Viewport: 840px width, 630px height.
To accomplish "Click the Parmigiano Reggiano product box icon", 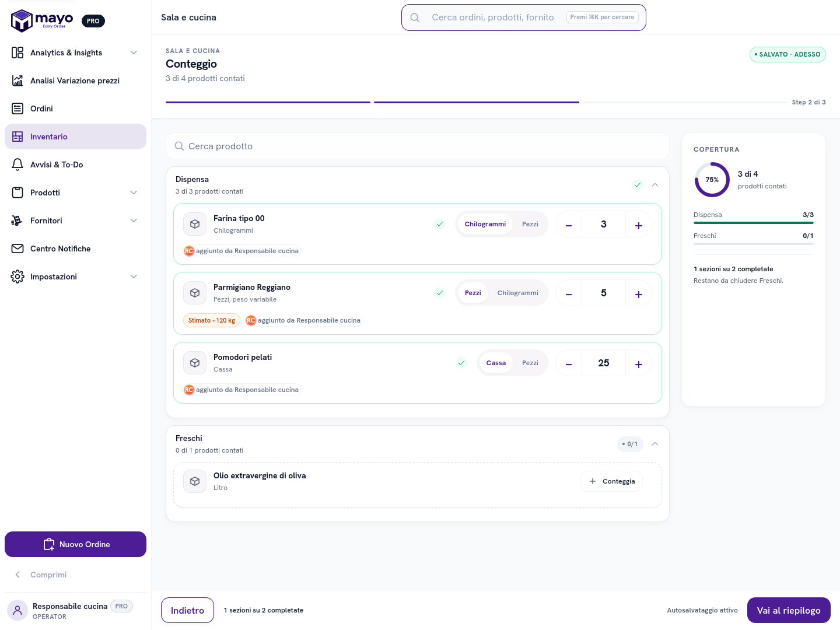I will 195,293.
